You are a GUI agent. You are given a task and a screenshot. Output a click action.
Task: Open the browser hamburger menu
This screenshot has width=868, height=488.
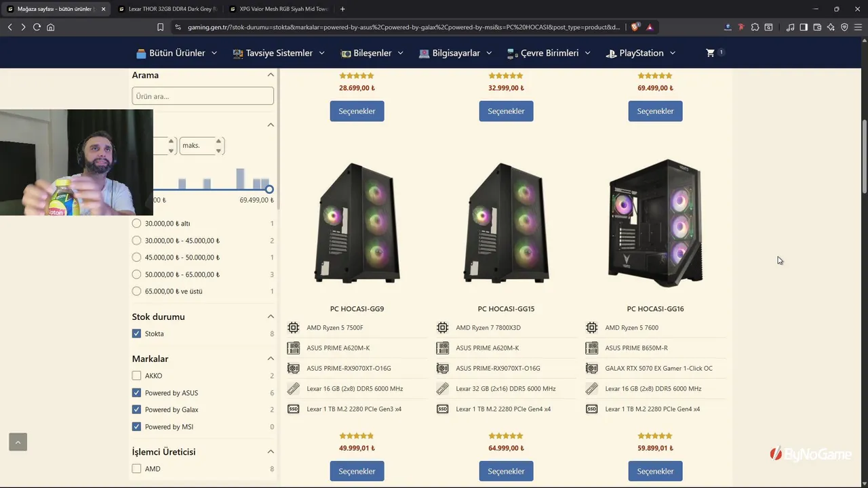858,27
